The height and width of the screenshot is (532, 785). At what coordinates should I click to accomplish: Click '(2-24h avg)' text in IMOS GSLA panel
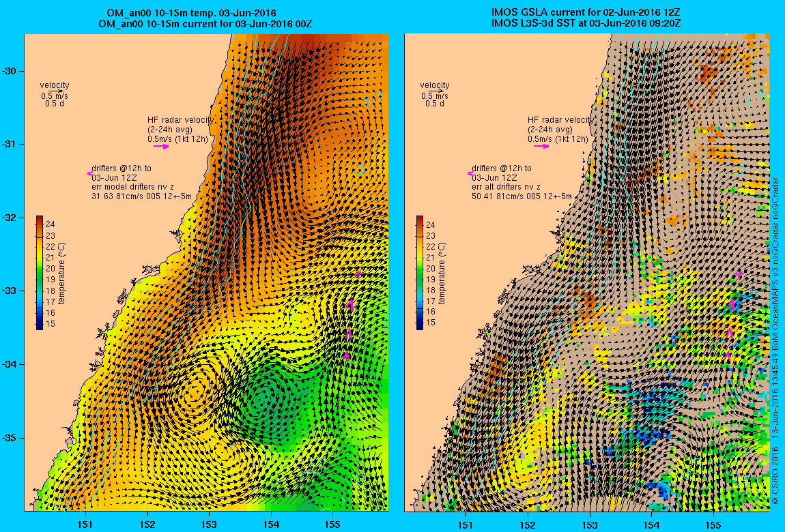549,130
